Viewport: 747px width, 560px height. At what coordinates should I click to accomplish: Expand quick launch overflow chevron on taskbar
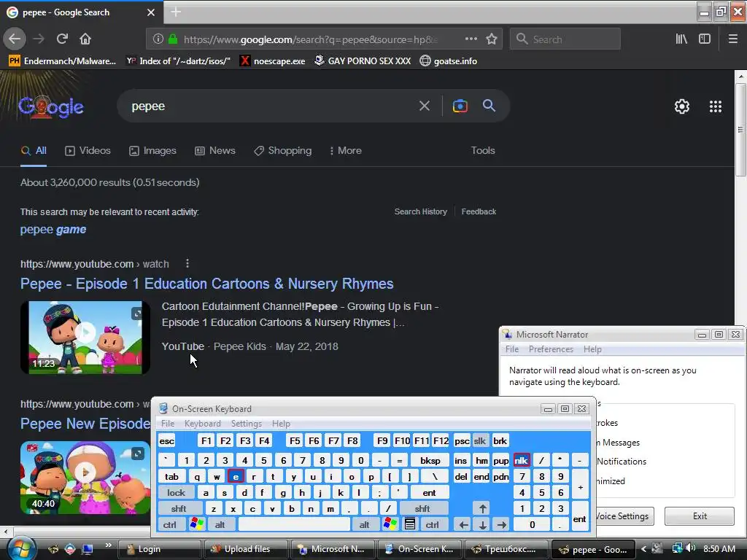(108, 545)
